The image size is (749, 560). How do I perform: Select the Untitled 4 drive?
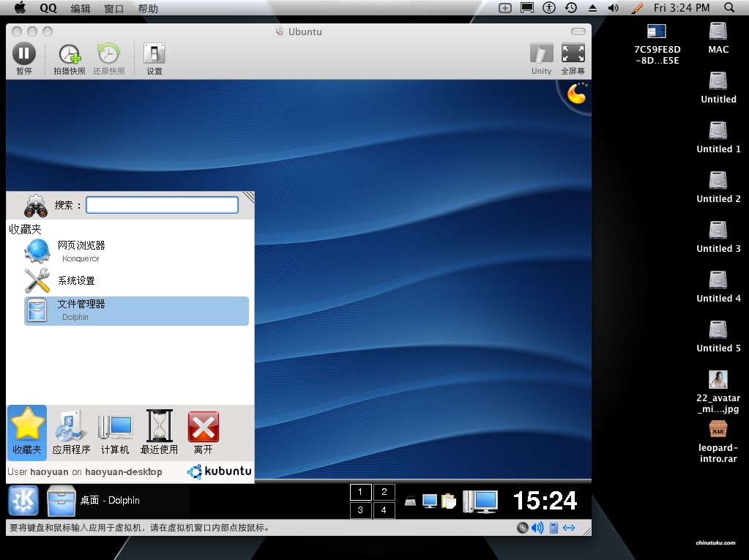click(x=718, y=287)
